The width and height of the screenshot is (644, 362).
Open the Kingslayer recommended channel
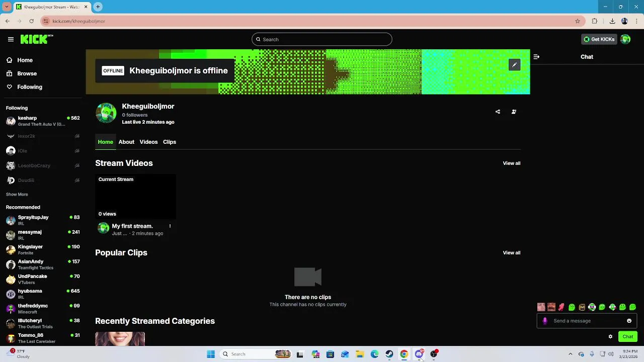tap(43, 249)
